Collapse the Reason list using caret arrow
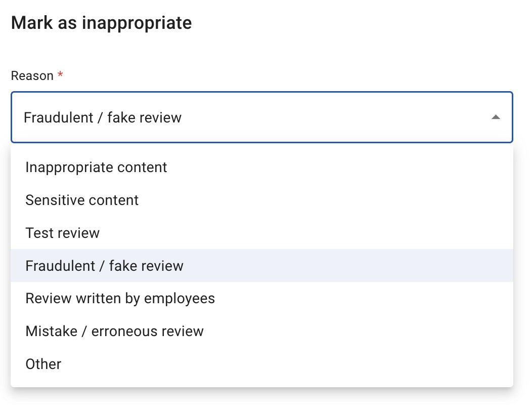532x410 pixels. tap(496, 117)
